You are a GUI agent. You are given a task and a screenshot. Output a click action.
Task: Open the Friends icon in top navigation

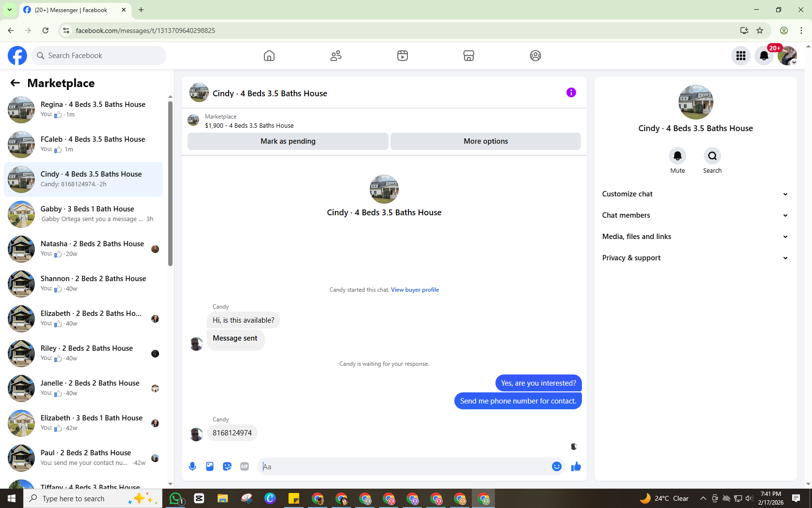pos(336,56)
